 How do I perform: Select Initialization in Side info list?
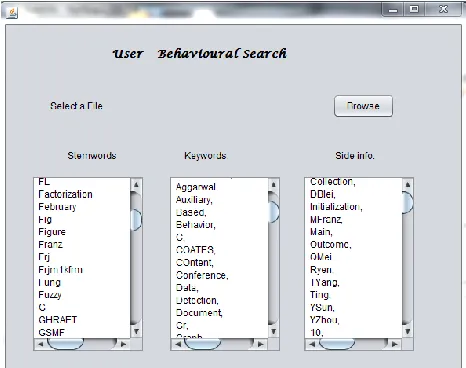(336, 207)
